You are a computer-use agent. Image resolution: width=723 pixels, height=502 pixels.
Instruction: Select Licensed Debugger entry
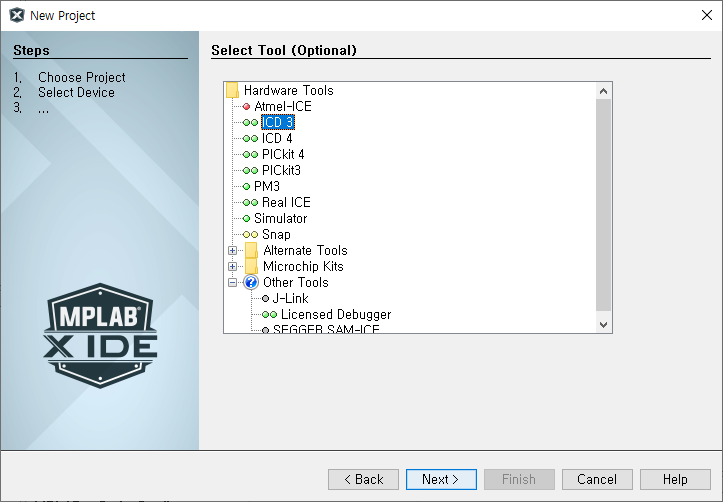pyautogui.click(x=336, y=314)
